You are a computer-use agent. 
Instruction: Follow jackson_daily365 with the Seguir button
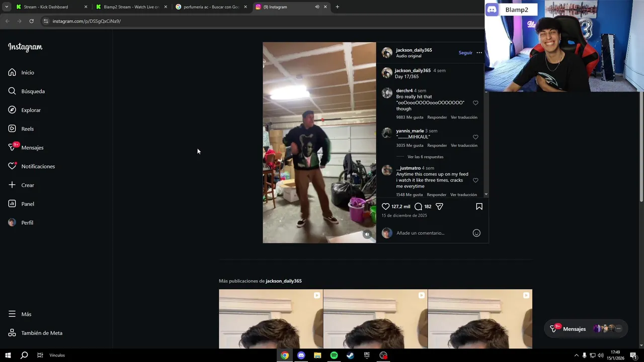tap(465, 53)
